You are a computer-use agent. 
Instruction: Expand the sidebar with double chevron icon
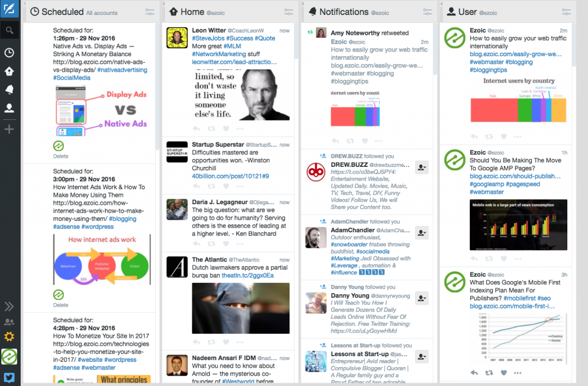9,307
